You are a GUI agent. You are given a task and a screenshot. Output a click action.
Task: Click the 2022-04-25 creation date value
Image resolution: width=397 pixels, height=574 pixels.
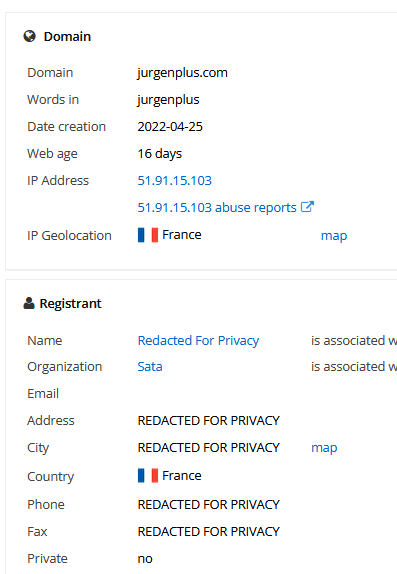(170, 127)
